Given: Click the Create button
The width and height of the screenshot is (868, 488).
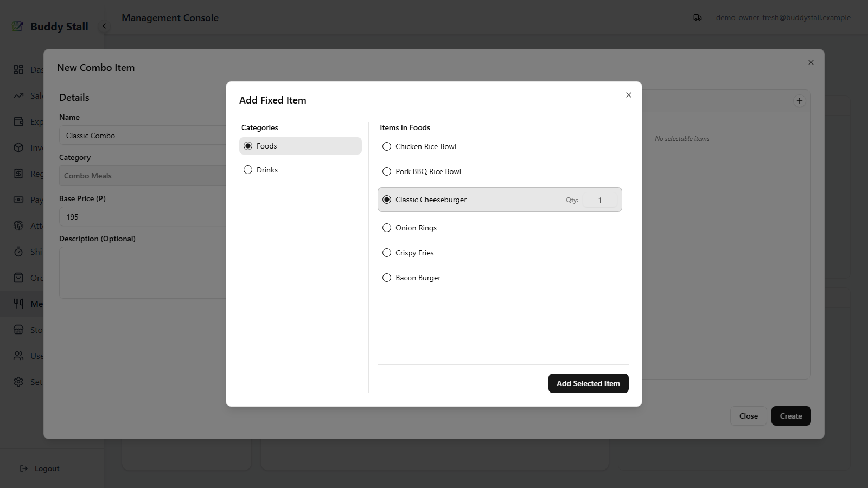Looking at the screenshot, I should click(x=791, y=416).
